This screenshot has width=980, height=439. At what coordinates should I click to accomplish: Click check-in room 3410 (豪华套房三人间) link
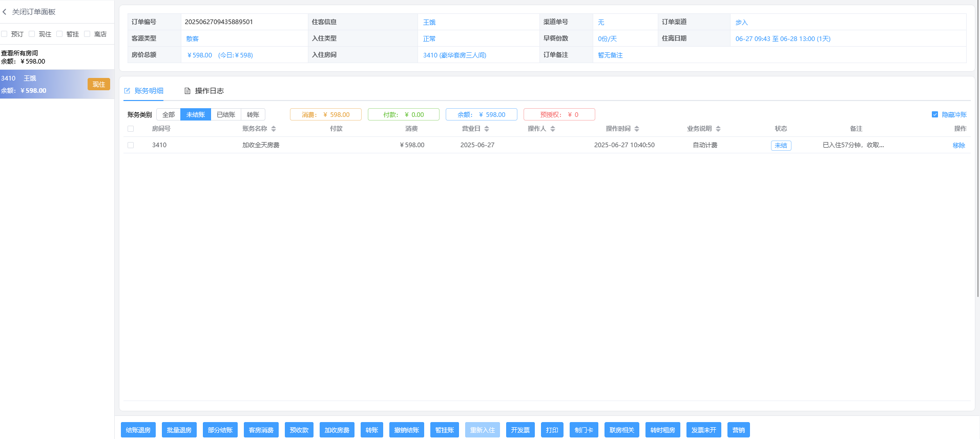point(454,55)
